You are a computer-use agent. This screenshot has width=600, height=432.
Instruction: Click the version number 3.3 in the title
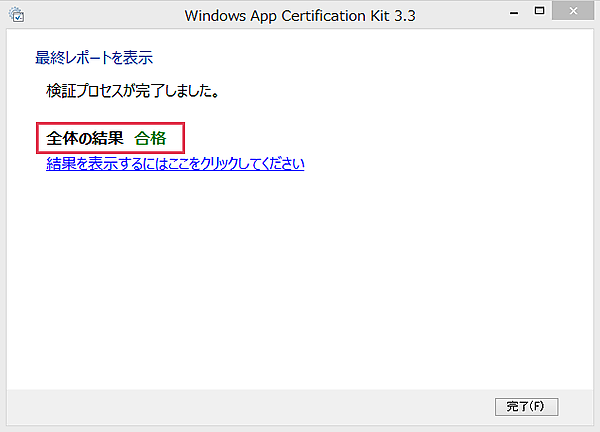click(401, 16)
